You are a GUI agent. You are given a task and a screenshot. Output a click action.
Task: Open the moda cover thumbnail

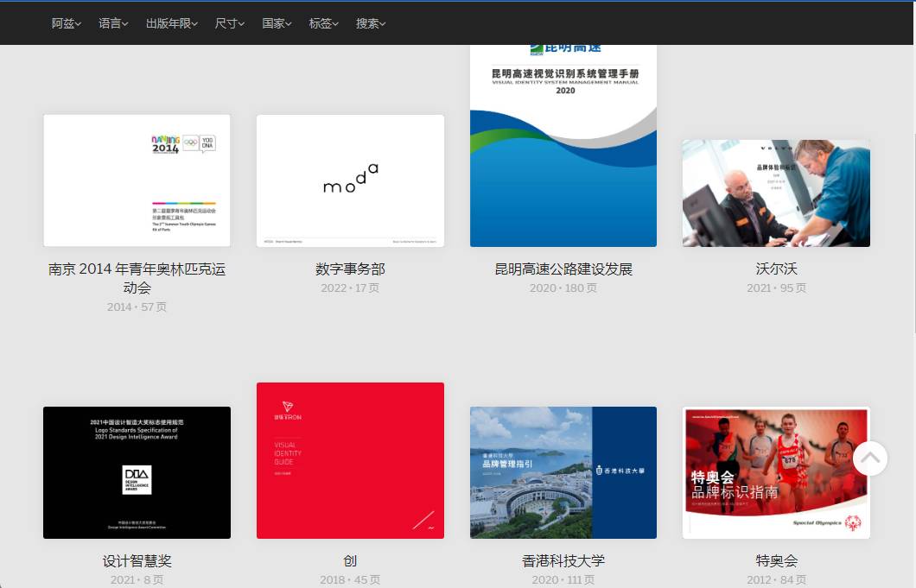tap(351, 180)
